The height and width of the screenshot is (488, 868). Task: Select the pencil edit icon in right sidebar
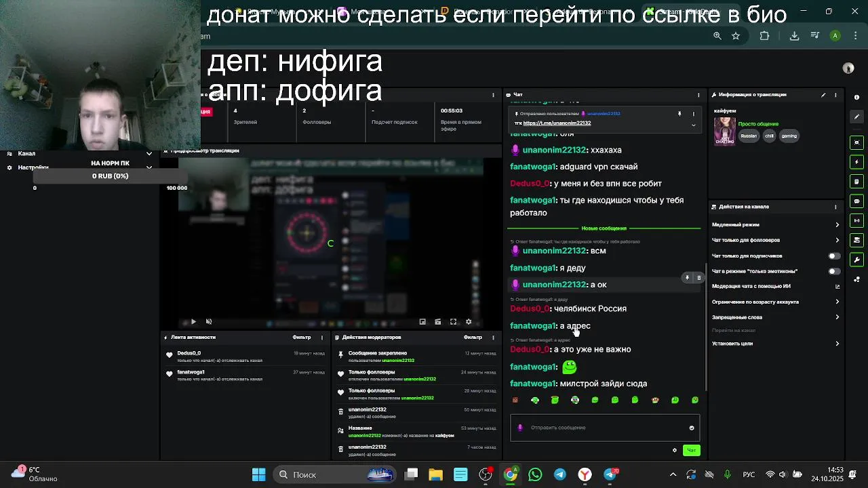click(x=856, y=117)
